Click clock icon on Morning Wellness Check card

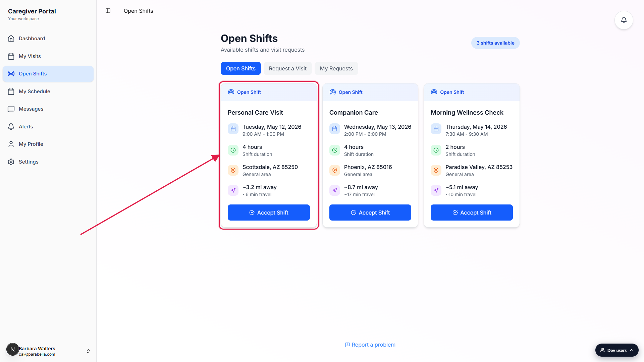pos(436,150)
